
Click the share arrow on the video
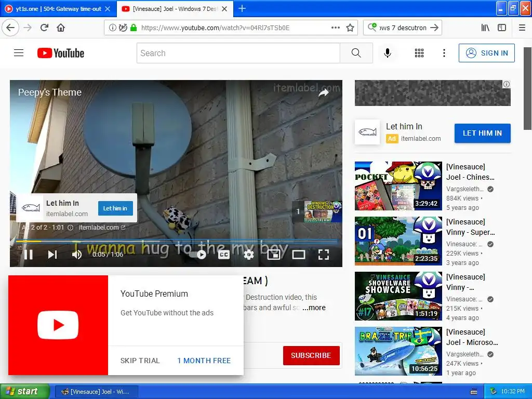tap(324, 92)
